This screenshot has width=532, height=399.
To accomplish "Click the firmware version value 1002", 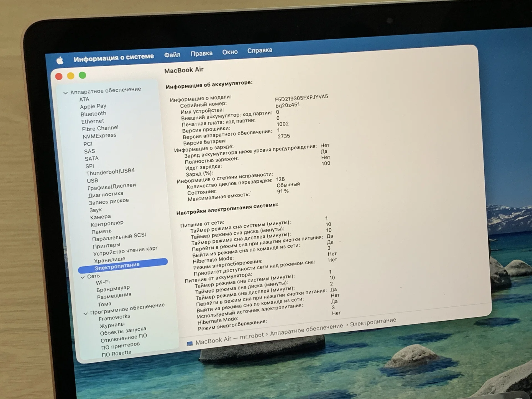I will tap(283, 124).
